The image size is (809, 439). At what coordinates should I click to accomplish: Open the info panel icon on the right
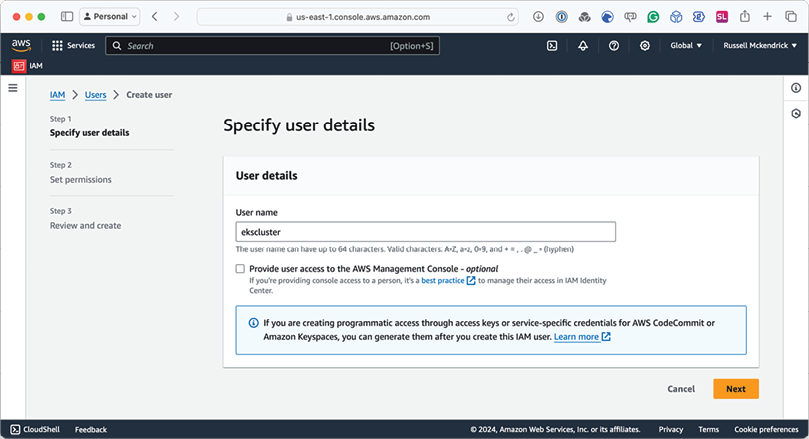[796, 88]
